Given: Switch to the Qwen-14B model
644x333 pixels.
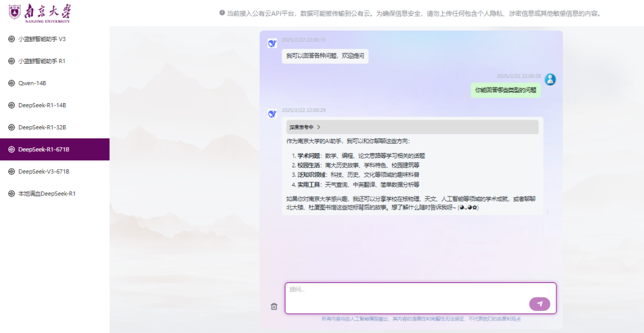Looking at the screenshot, I should [x=55, y=83].
